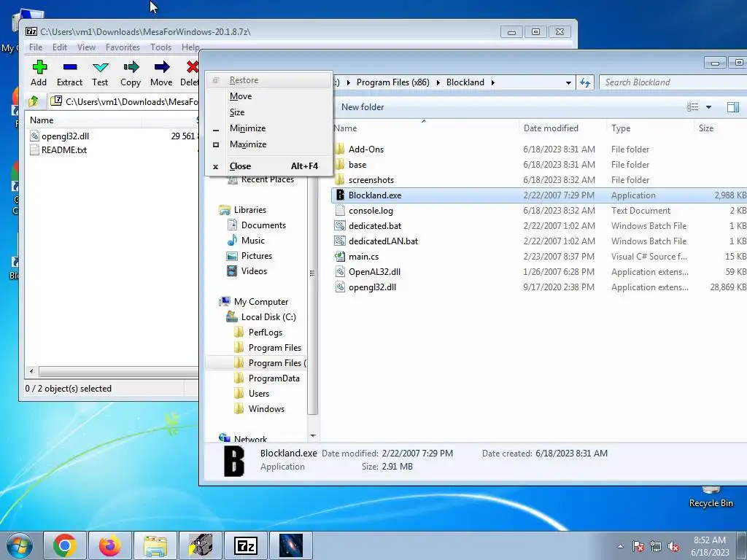Screen dimensions: 747x560
Task: Select Local Disk (C:) in navigation pane
Action: coord(268,317)
